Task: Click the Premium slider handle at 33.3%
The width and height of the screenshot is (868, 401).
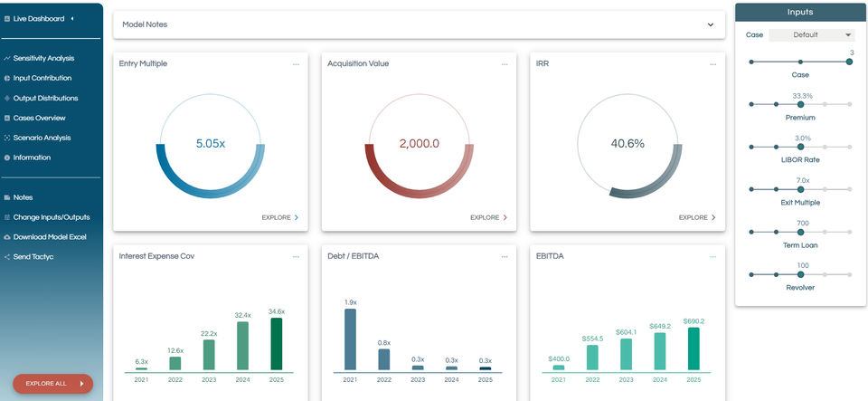Action: [x=800, y=104]
